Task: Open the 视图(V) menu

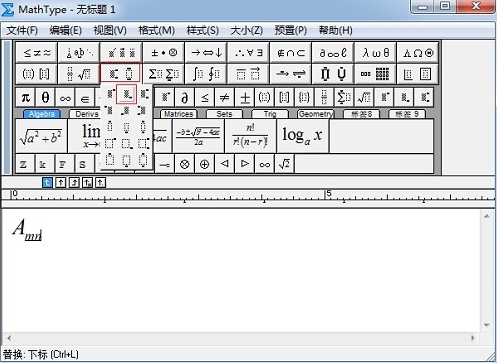Action: pyautogui.click(x=110, y=31)
